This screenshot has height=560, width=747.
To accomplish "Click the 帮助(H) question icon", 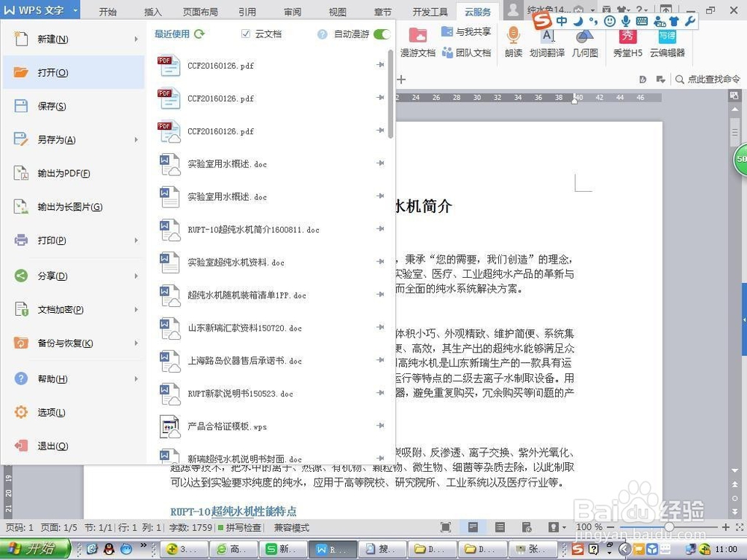I will pos(21,379).
